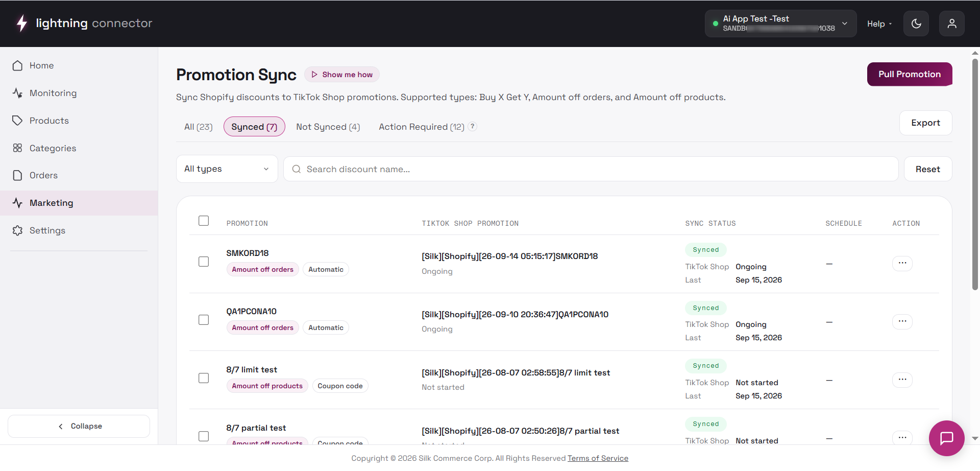Switch to the All (23) tab
The image size is (980, 471).
click(x=199, y=127)
